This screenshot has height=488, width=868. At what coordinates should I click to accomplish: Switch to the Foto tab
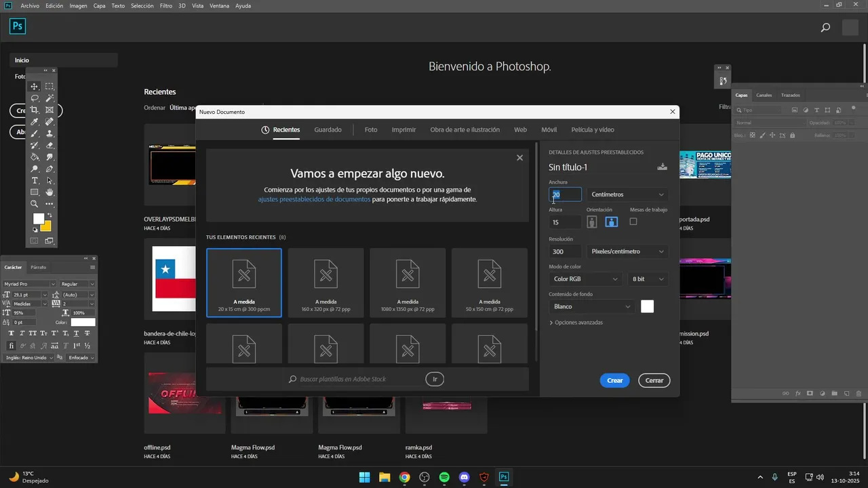pyautogui.click(x=371, y=129)
